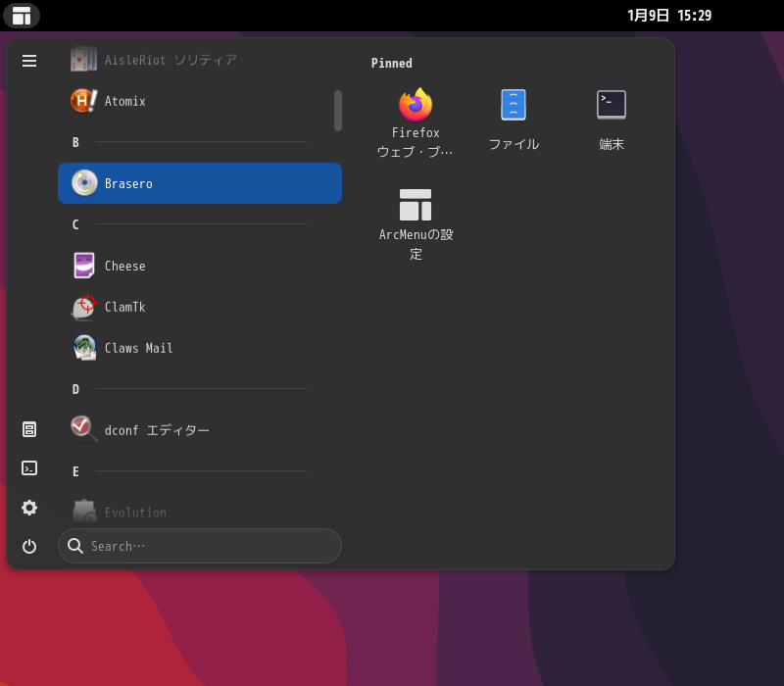Launch AisleRiot ソリティア from the app list
The image size is (784, 686).
click(200, 60)
